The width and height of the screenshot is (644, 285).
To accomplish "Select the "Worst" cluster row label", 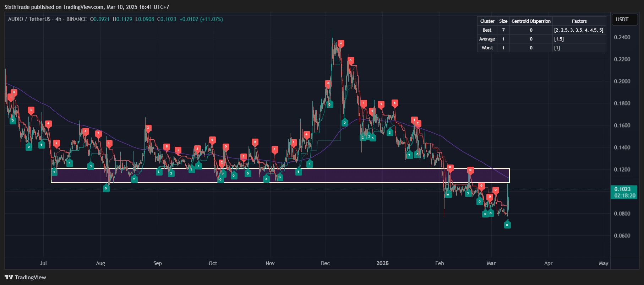I will tap(487, 48).
